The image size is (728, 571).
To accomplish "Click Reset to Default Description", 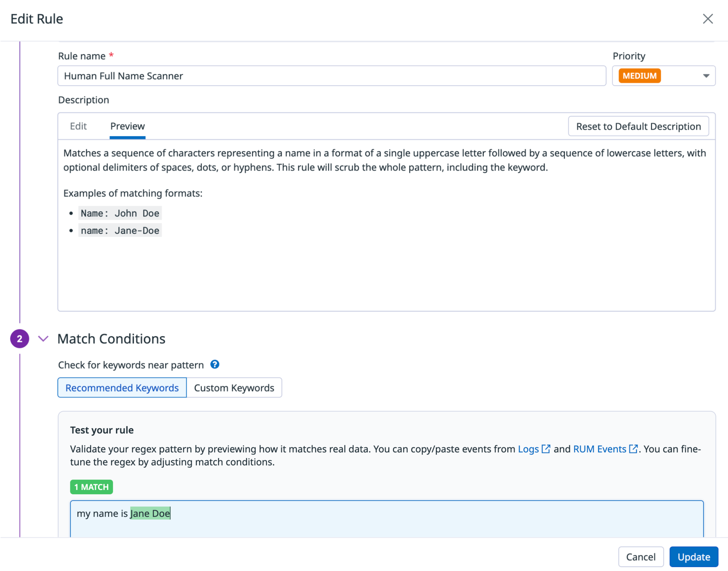I will pos(638,126).
